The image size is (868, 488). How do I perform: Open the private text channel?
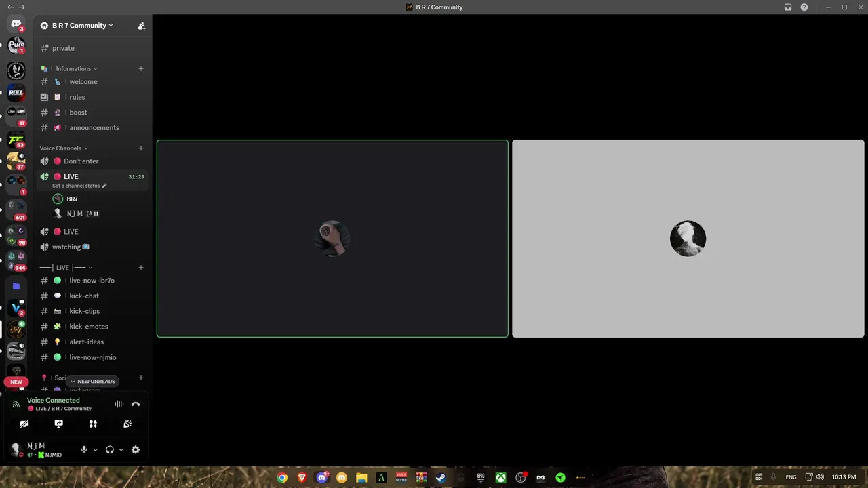[x=93, y=48]
